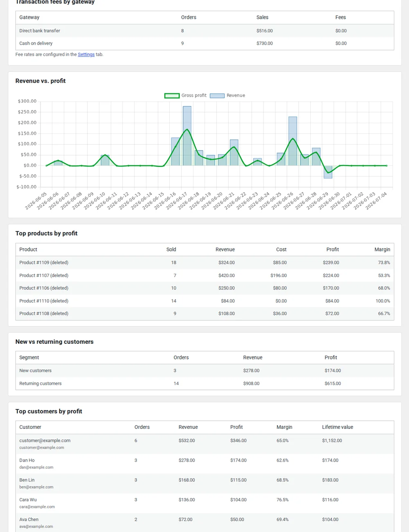
Task: Click the Lifetime value column header
Action: (337, 427)
